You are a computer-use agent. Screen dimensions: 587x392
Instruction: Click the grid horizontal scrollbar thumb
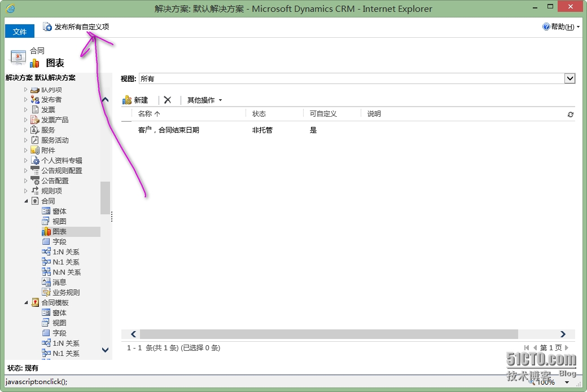[328, 334]
